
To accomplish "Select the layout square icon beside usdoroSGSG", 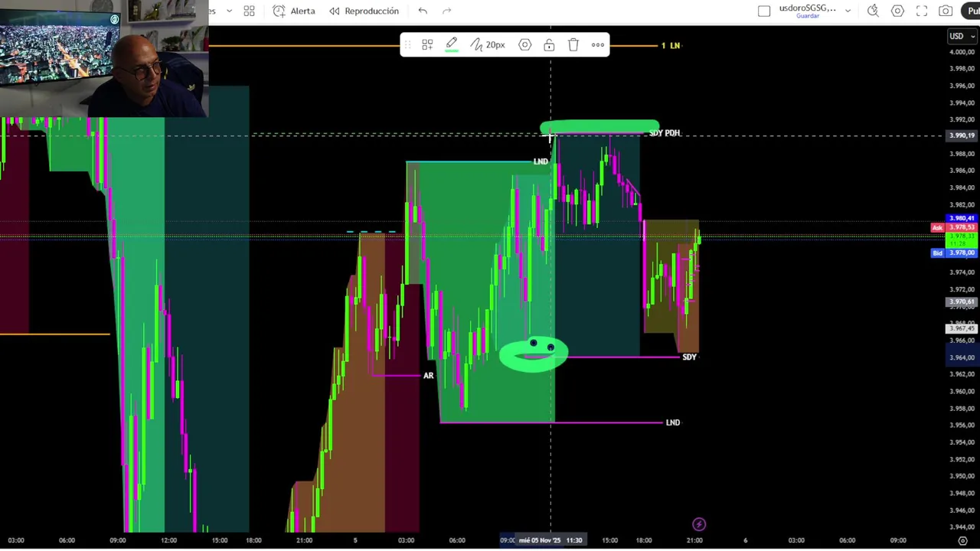I will click(x=764, y=11).
